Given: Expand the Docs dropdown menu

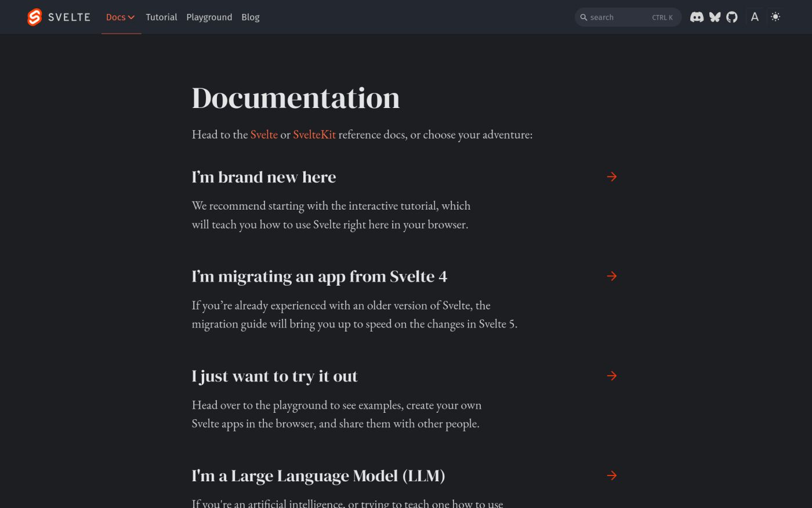Looking at the screenshot, I should pos(121,17).
